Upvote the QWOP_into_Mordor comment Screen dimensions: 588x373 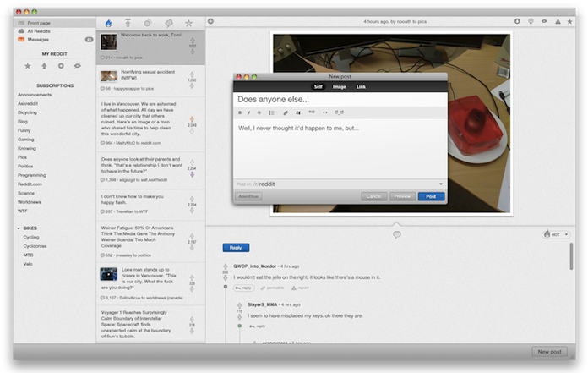click(x=225, y=265)
